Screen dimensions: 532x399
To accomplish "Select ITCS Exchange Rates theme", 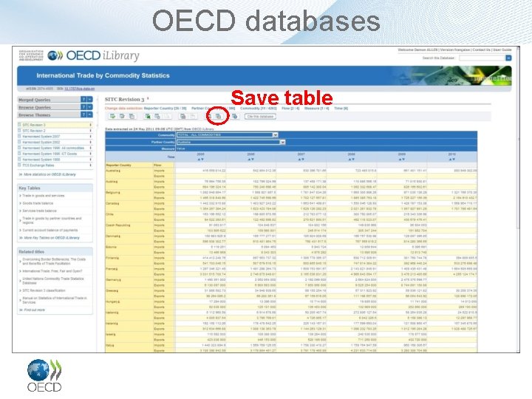I will [38, 166].
